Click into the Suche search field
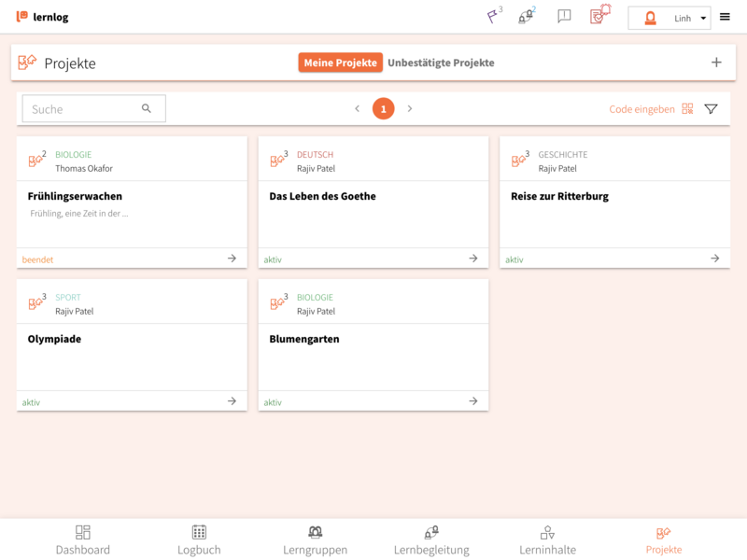Image resolution: width=747 pixels, height=560 pixels. [84, 109]
